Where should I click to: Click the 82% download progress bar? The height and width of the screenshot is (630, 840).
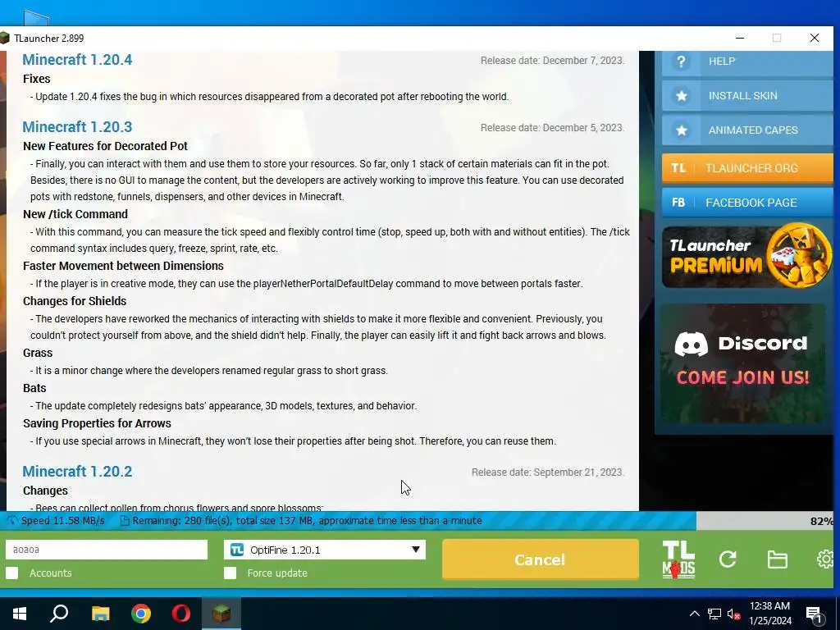point(417,521)
